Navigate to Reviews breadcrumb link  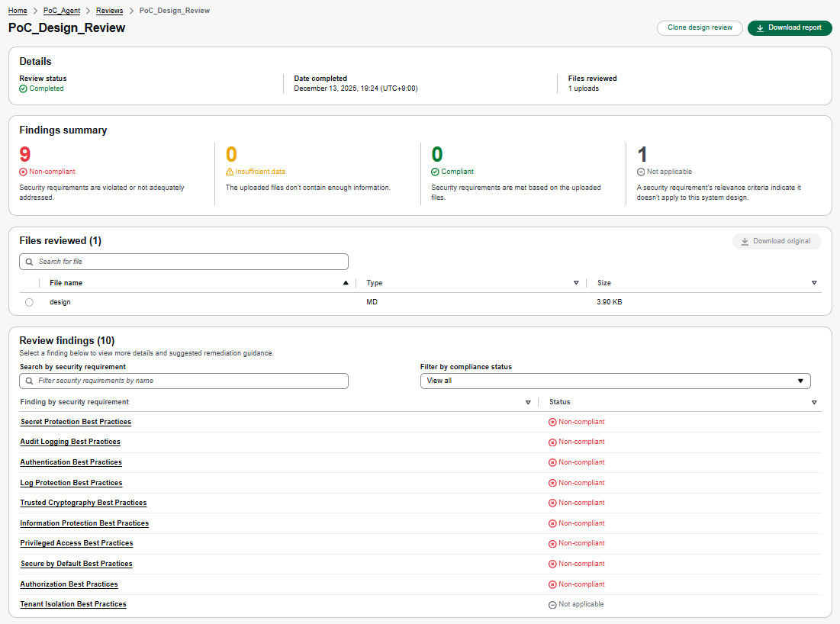pyautogui.click(x=109, y=11)
